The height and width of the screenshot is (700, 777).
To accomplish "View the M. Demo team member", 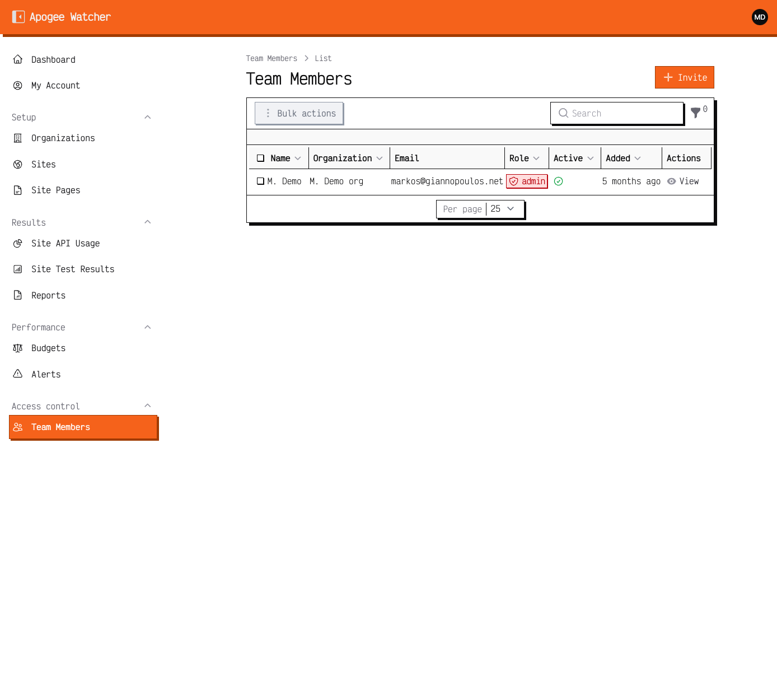I will pyautogui.click(x=683, y=181).
